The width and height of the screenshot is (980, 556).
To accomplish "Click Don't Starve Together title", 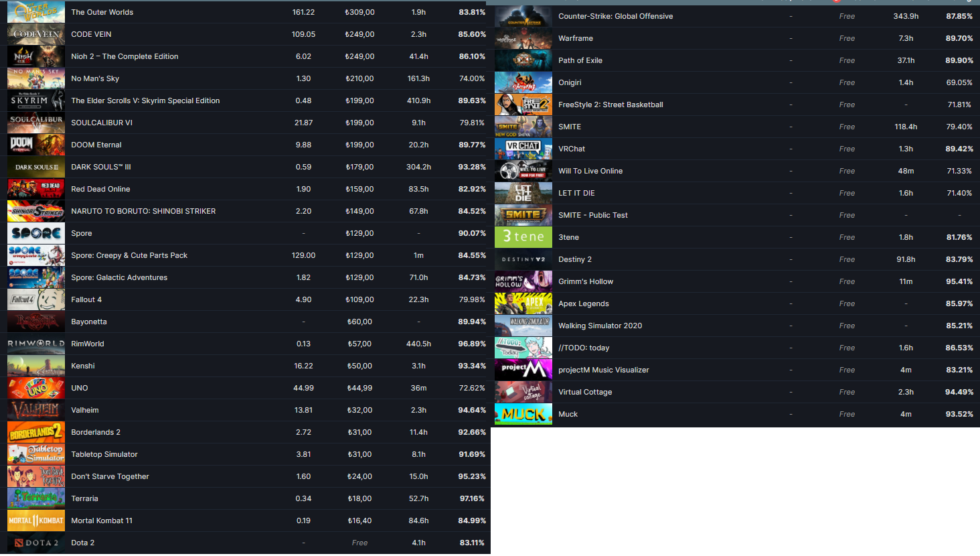I will 110,476.
